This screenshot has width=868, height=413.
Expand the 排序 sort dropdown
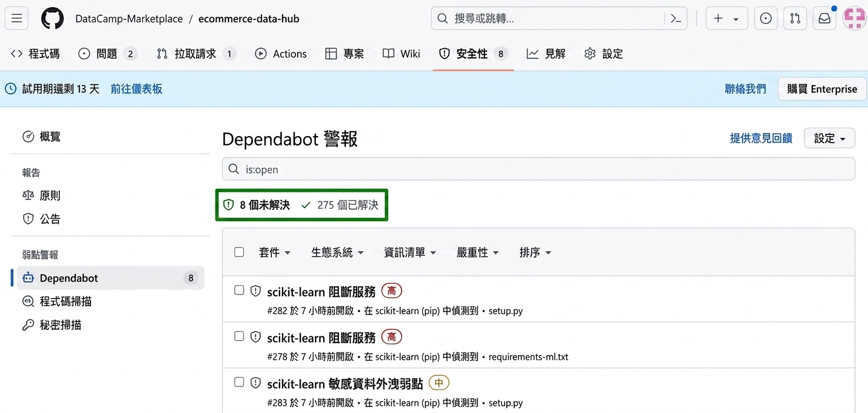click(536, 252)
